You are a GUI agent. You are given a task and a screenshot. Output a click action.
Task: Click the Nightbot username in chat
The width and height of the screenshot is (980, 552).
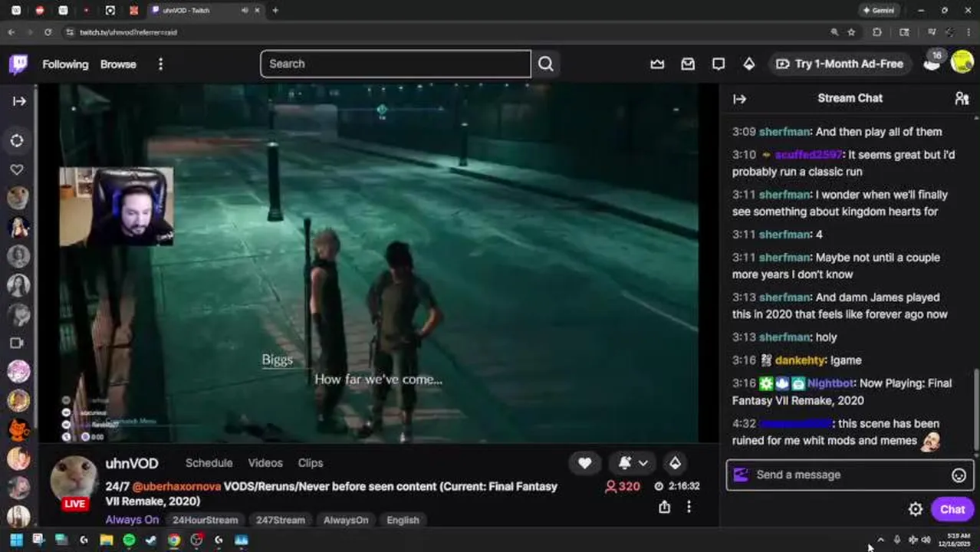830,383
